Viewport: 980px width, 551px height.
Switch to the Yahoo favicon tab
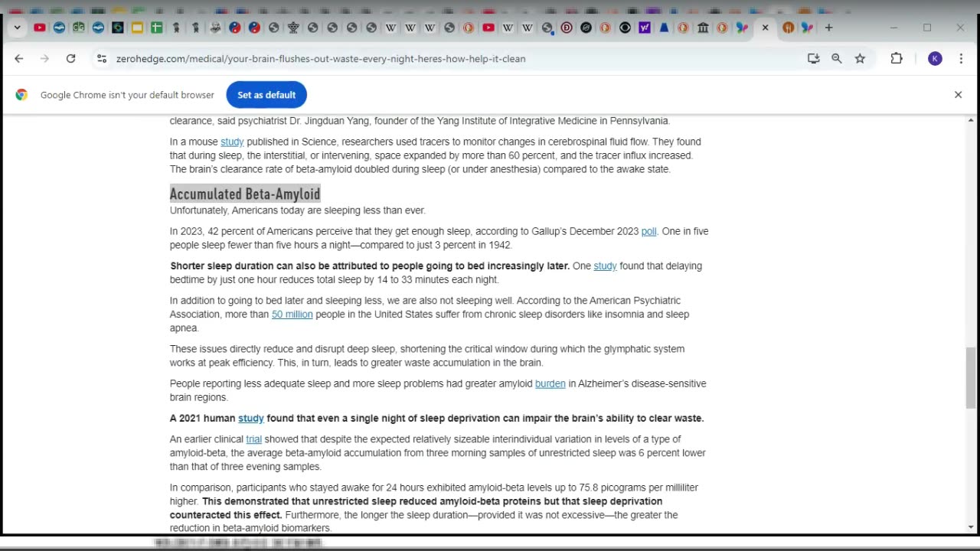(x=645, y=28)
